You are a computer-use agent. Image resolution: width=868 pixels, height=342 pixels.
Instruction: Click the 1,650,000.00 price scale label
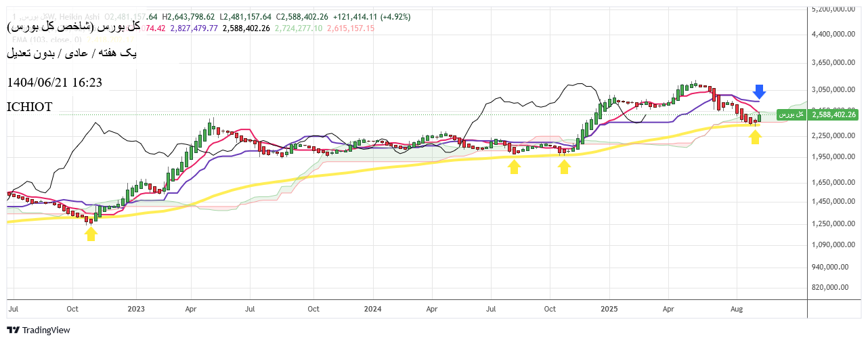click(835, 182)
